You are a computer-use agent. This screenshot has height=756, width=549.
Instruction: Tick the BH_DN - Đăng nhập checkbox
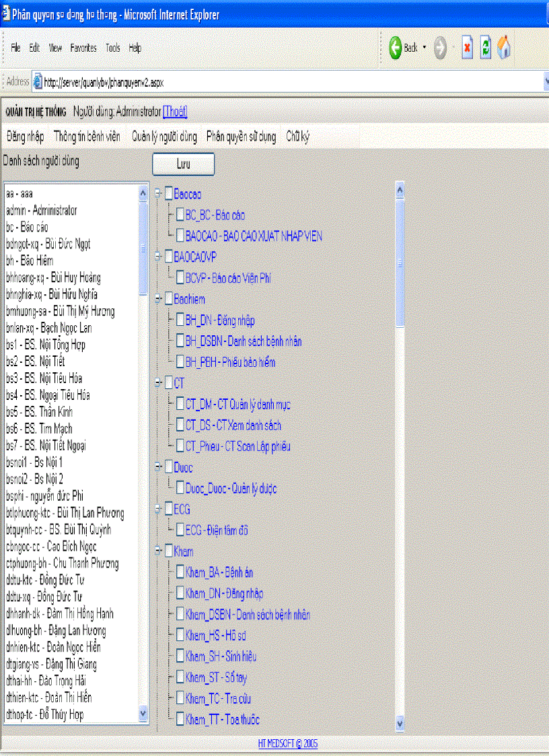(180, 320)
